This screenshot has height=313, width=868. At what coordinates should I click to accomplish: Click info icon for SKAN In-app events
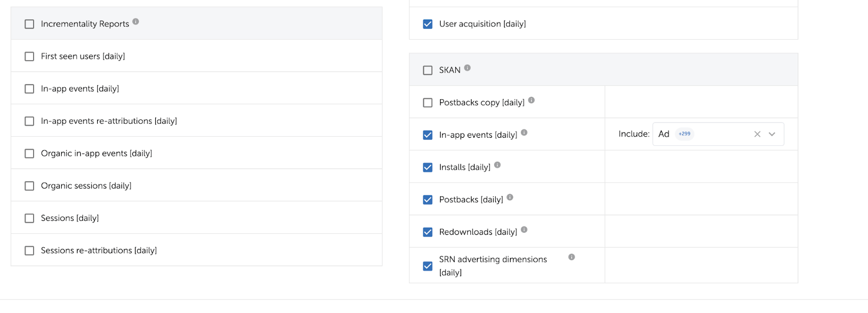click(x=524, y=132)
